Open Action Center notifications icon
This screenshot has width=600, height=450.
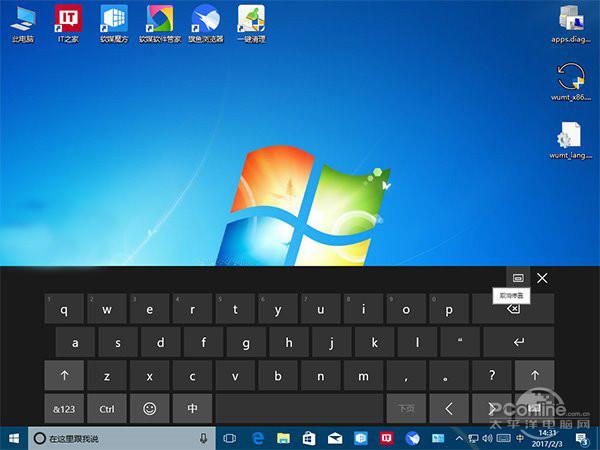[x=582, y=439]
